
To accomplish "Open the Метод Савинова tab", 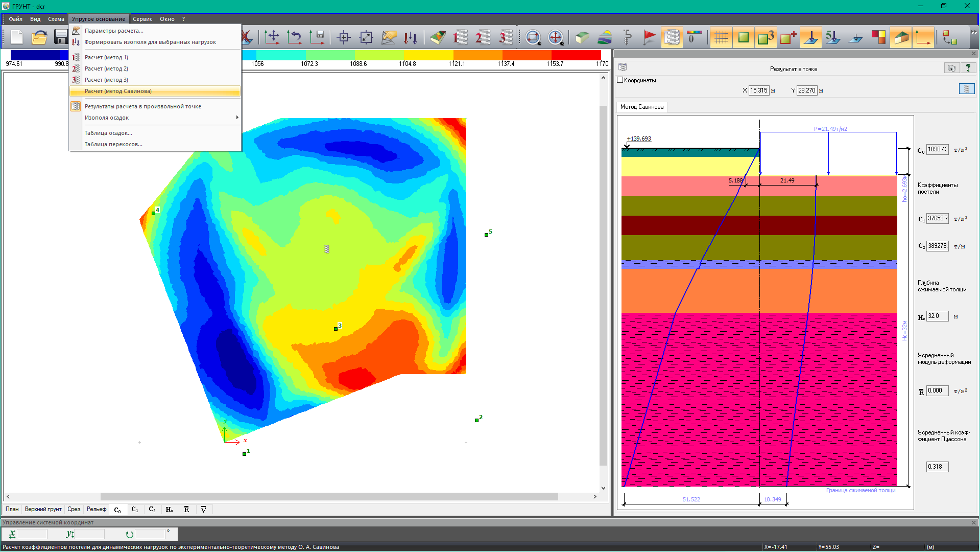I will click(x=642, y=107).
